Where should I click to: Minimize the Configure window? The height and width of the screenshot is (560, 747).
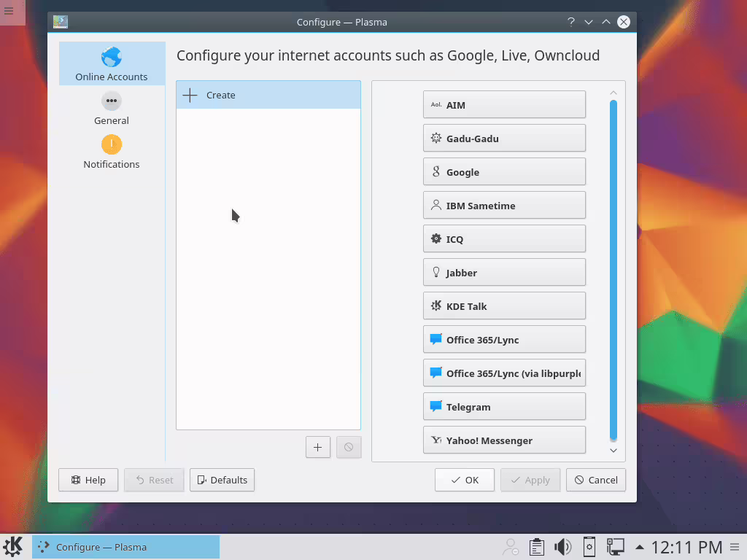point(589,22)
